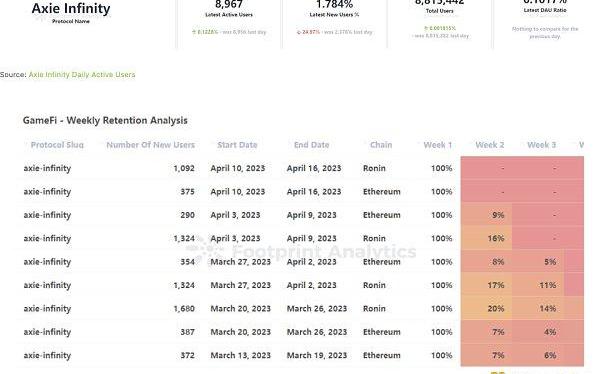Click the Start Date column header
This screenshot has width=600, height=374.
point(237,145)
